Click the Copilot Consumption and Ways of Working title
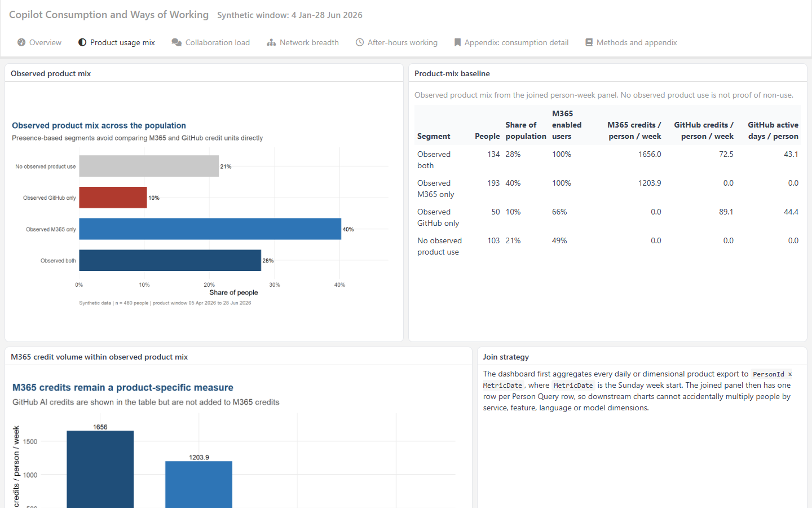Viewport: 812px width, 508px height. (109, 15)
